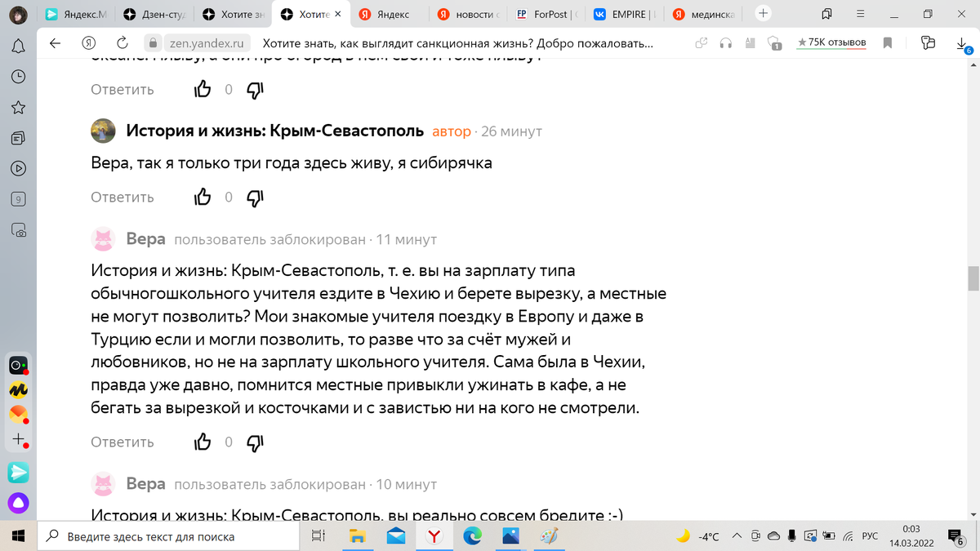This screenshot has width=980, height=551.
Task: Click the share page icon
Action: click(x=701, y=42)
